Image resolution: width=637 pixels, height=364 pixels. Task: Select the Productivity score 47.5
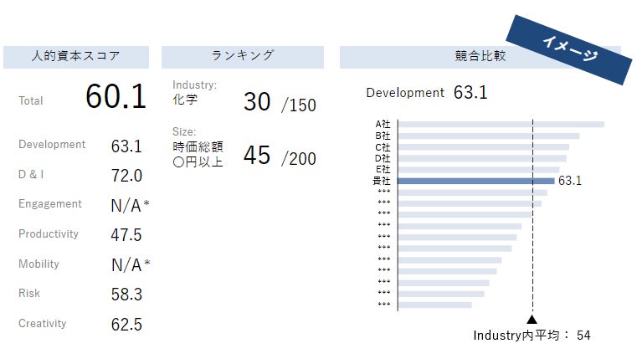tap(126, 235)
